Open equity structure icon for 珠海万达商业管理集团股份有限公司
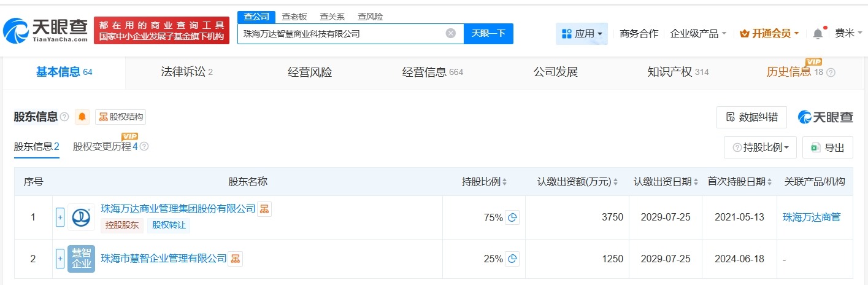This screenshot has width=868, height=285. pyautogui.click(x=264, y=209)
